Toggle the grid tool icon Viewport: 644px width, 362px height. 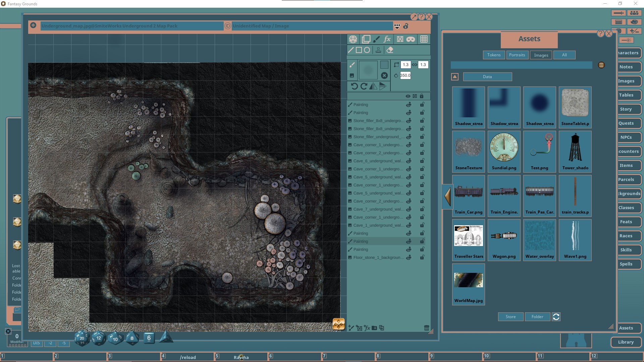(x=424, y=39)
